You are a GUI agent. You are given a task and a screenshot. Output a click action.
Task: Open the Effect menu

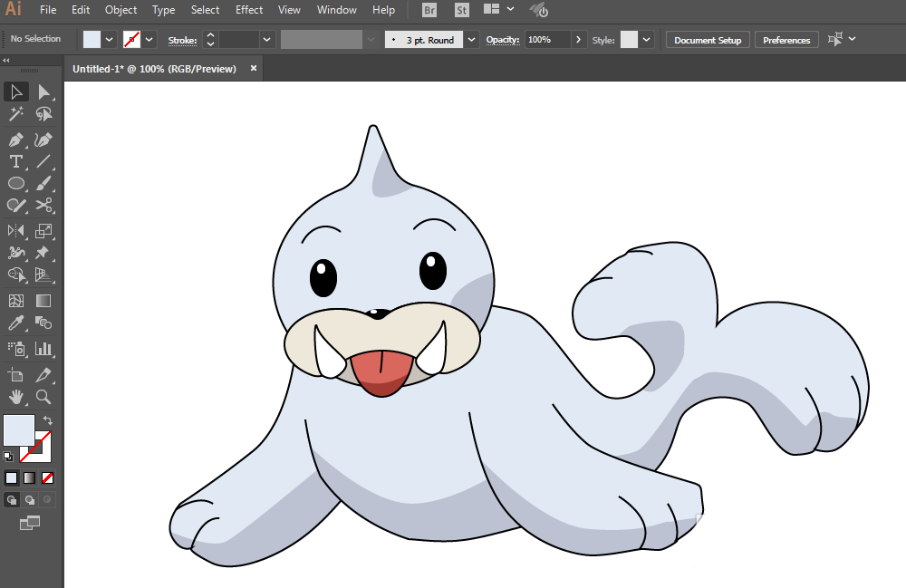(249, 10)
